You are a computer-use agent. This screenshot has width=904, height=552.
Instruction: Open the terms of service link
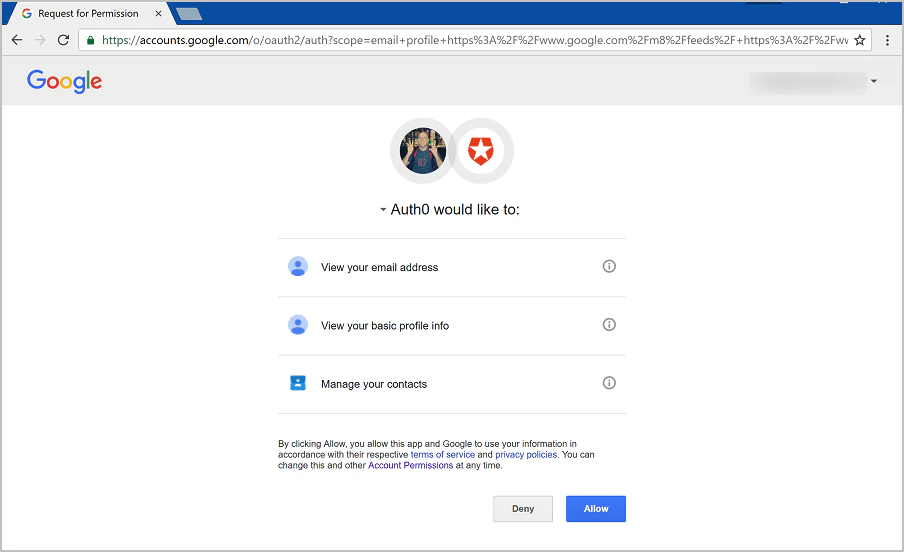443,455
